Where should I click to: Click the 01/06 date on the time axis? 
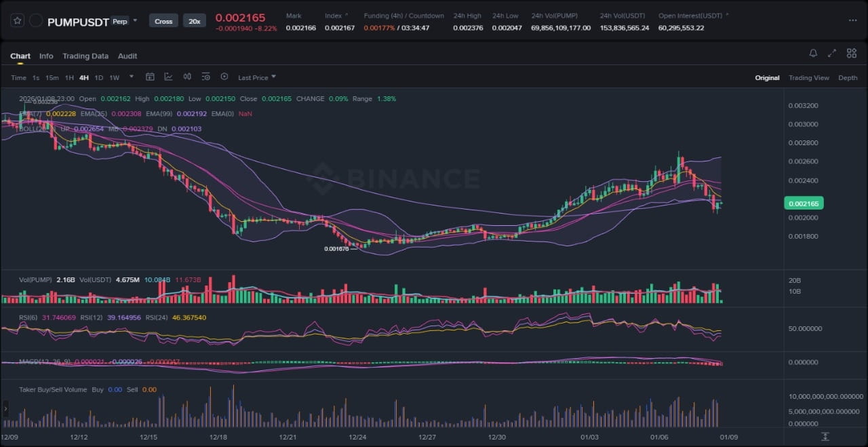[x=660, y=438]
